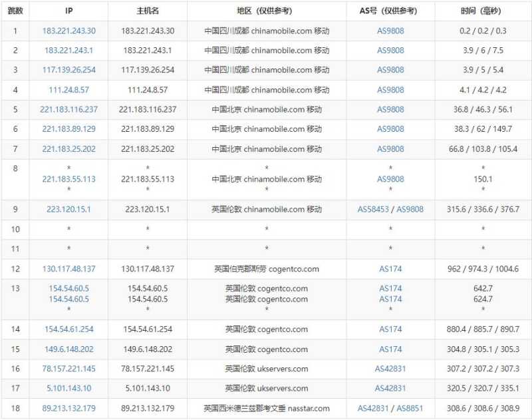Select time value 880.4 / 885.7 / 890.7
Image resolution: width=532 pixels, height=420 pixels.
pos(483,329)
